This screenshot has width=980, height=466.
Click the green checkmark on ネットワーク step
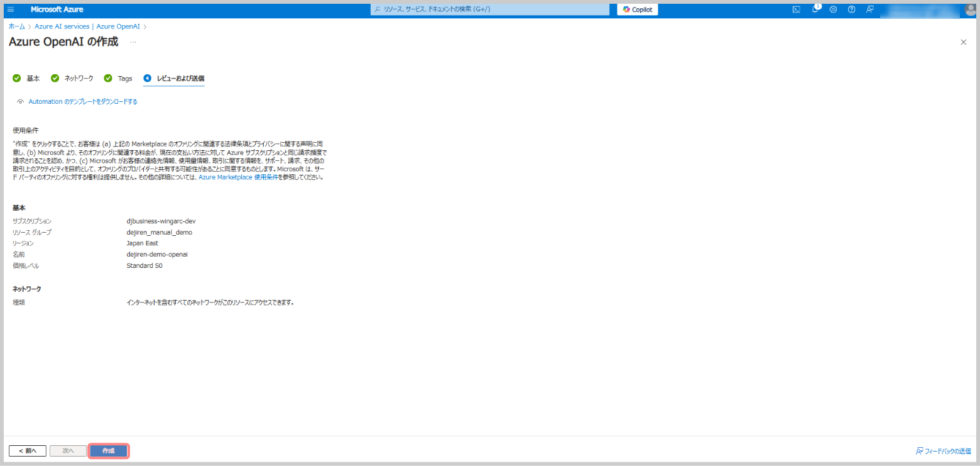click(55, 79)
